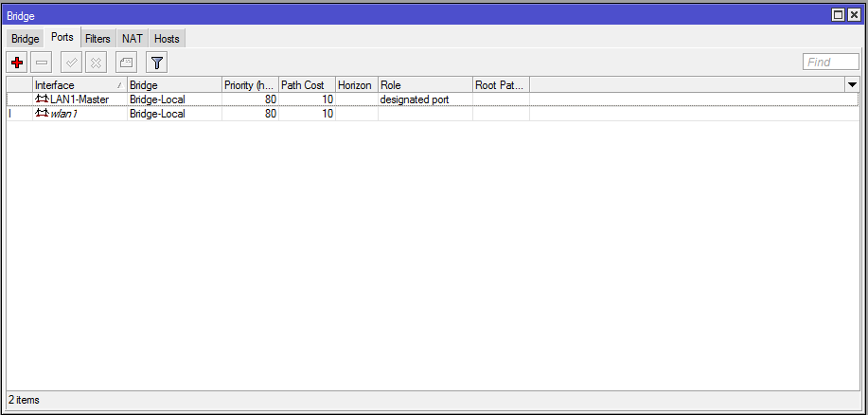The height and width of the screenshot is (415, 868).
Task: Click inside the Find search field
Action: coord(829,63)
